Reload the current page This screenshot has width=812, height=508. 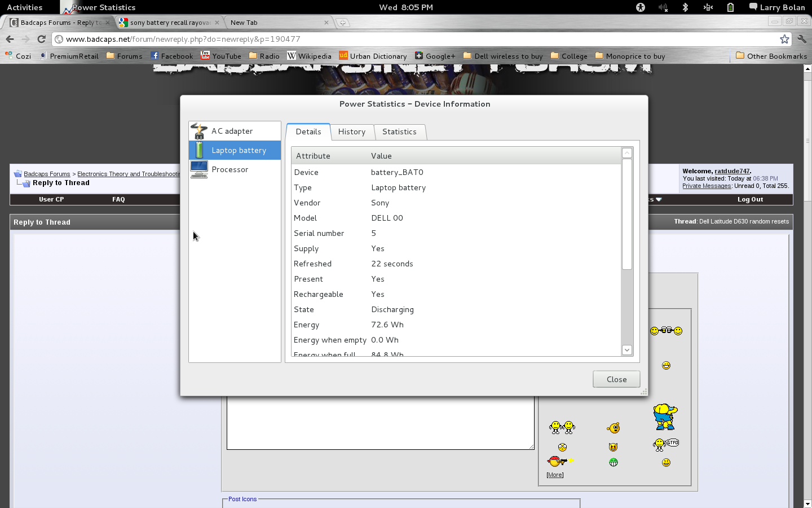pyautogui.click(x=41, y=39)
